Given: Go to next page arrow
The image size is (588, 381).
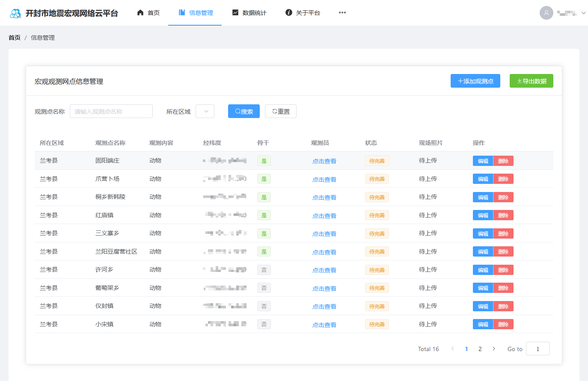Looking at the screenshot, I should point(494,349).
